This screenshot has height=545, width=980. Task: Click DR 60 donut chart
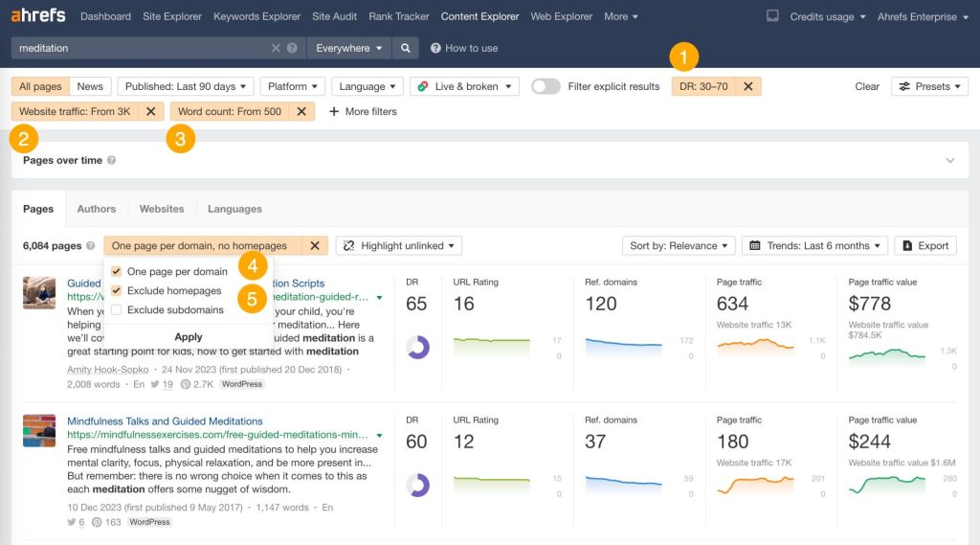click(x=417, y=485)
